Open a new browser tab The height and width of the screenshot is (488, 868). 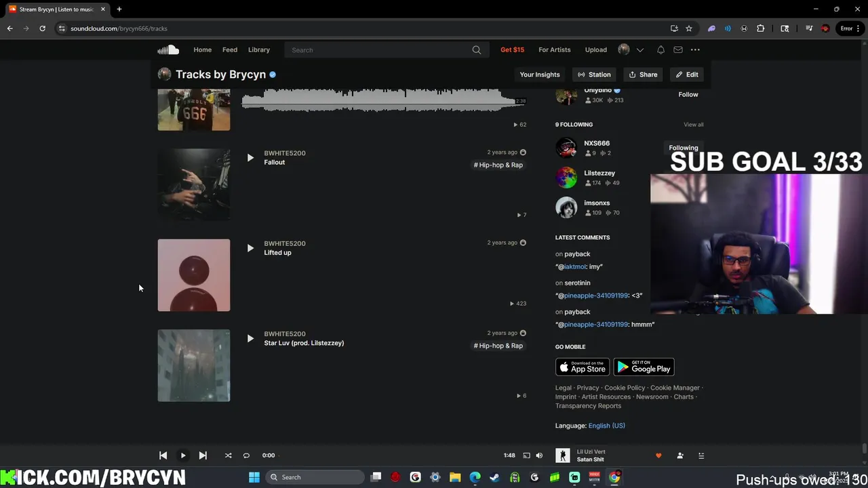[x=119, y=9]
